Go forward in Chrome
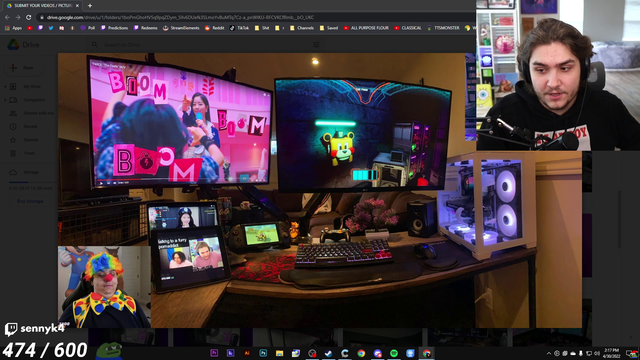 tap(18, 18)
